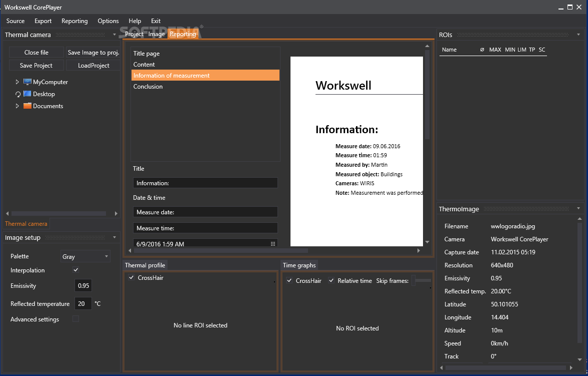Click the Reflected temperature input field
The image size is (588, 376).
[x=83, y=303]
